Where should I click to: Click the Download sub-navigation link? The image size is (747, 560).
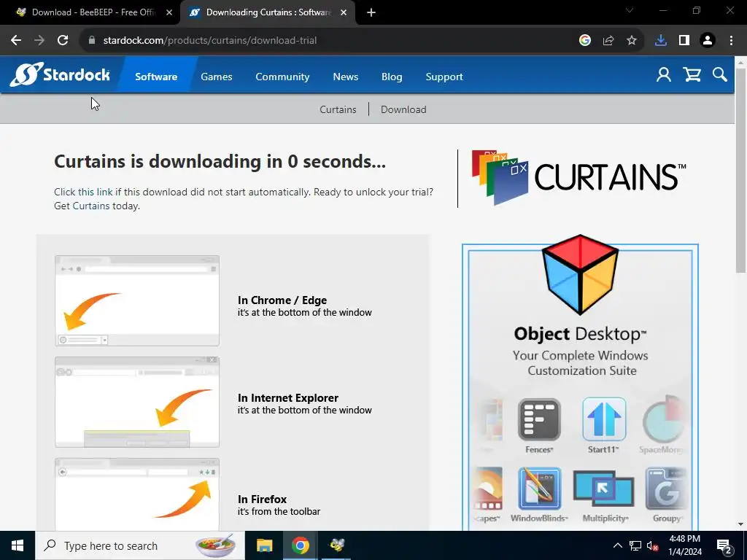pos(403,109)
